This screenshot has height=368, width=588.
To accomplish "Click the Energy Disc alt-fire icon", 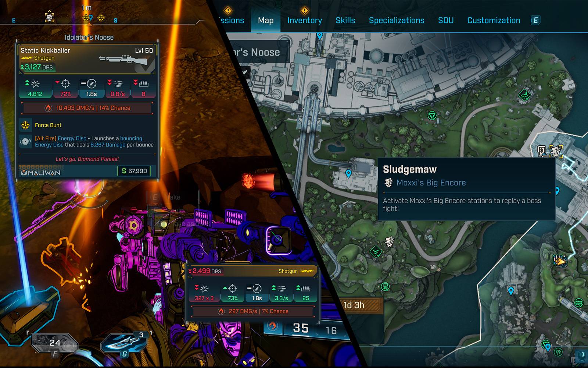I will pyautogui.click(x=25, y=142).
